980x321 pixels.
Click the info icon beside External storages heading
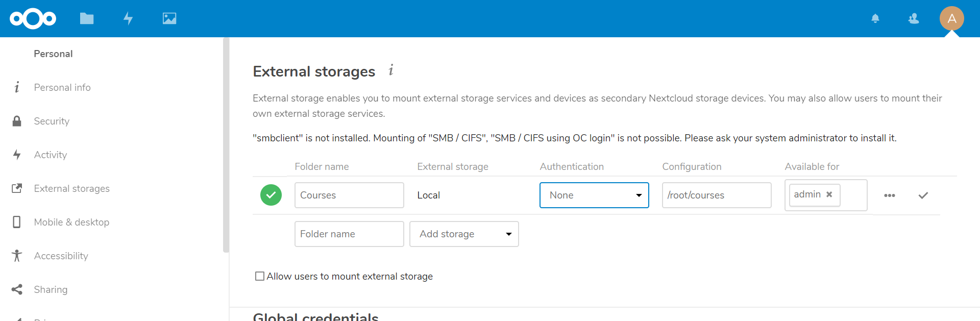(391, 70)
